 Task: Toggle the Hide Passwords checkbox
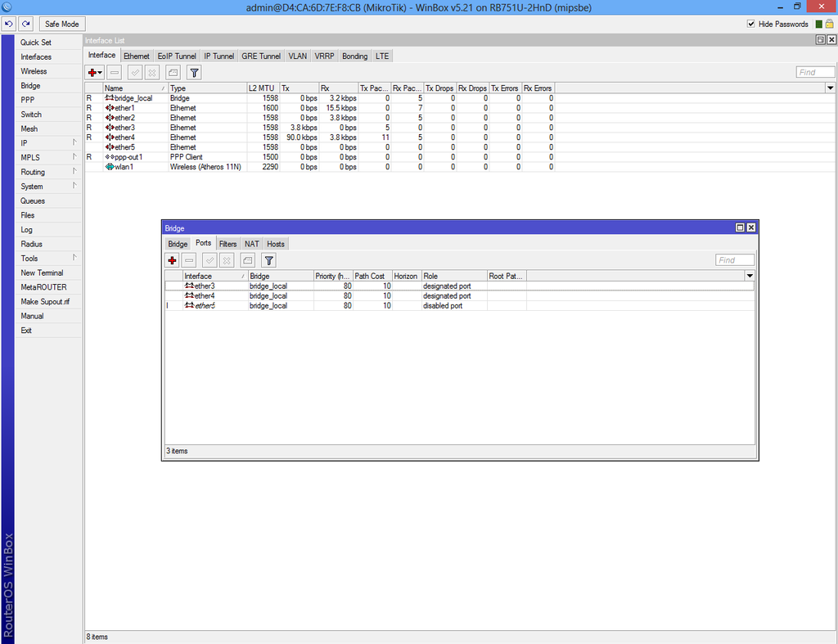click(x=751, y=24)
